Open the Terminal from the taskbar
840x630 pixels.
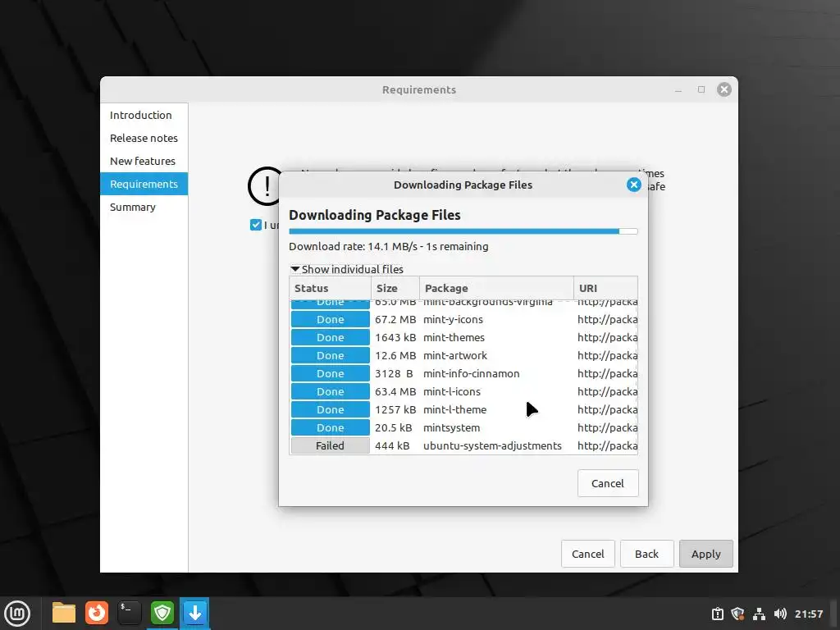pyautogui.click(x=129, y=614)
